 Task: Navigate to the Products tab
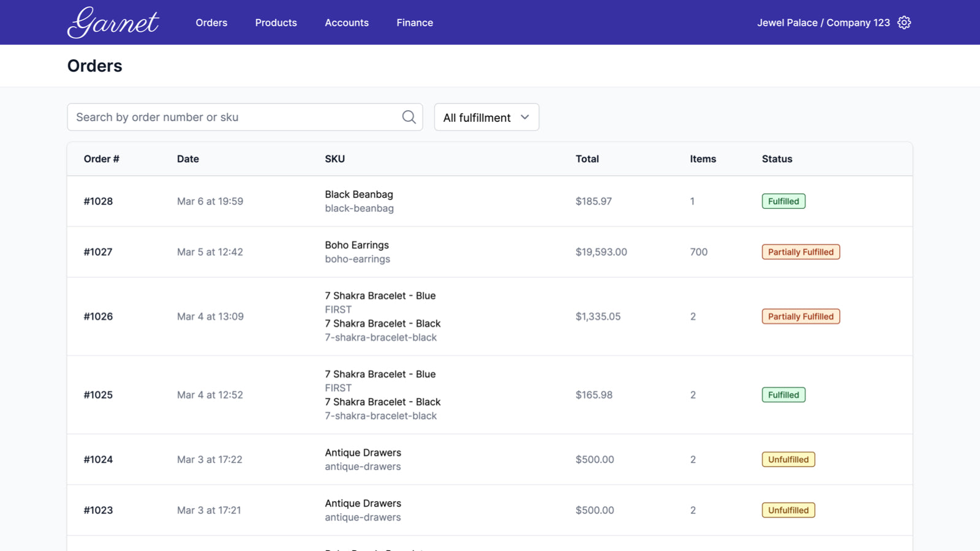coord(276,23)
